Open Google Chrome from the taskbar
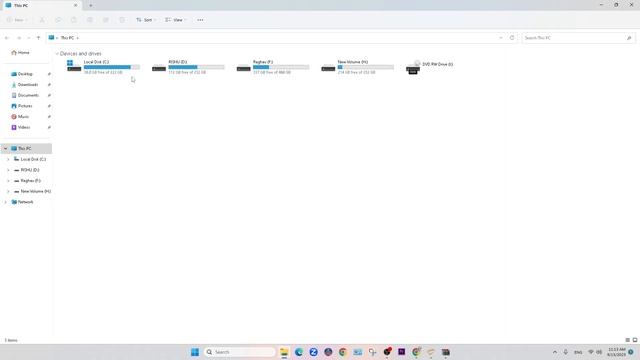 343,352
